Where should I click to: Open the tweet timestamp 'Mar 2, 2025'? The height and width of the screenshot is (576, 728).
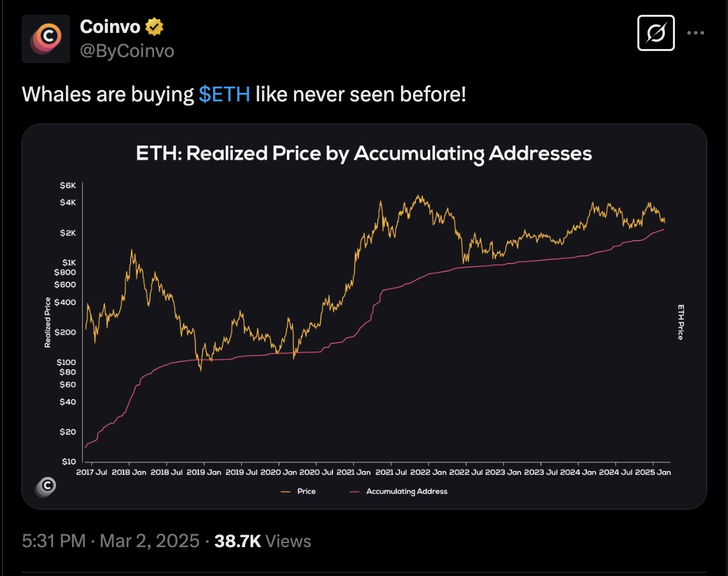click(149, 540)
